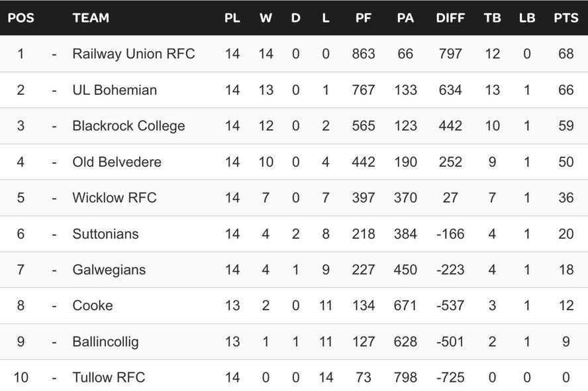
Task: Click Railway Union's 68 points value
Action: (565, 54)
